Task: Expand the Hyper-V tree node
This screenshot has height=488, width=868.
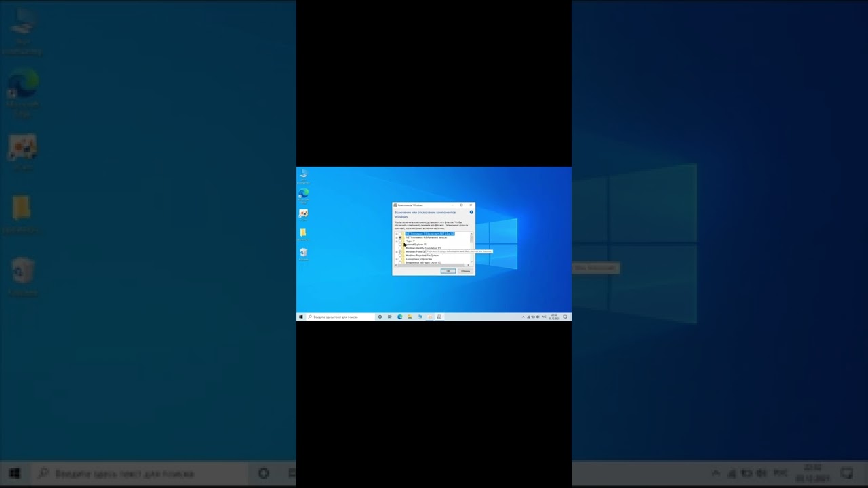Action: pyautogui.click(x=397, y=241)
